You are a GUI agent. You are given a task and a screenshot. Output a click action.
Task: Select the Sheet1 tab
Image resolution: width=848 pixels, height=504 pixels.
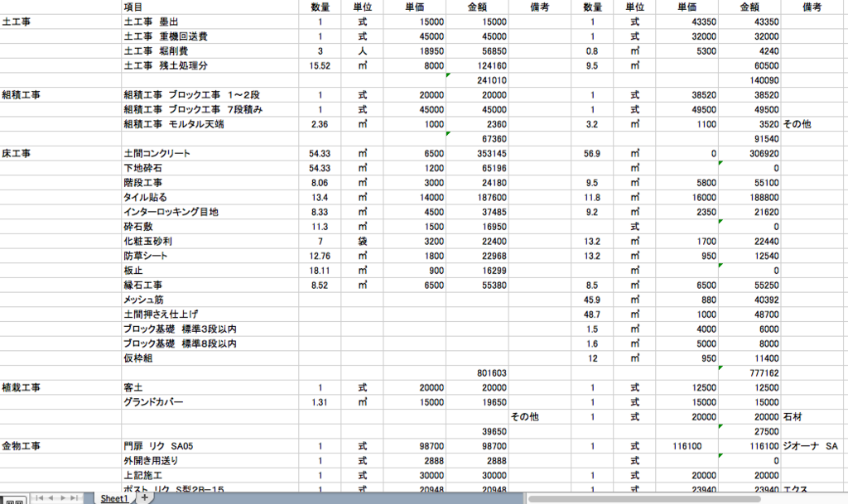pyautogui.click(x=114, y=498)
